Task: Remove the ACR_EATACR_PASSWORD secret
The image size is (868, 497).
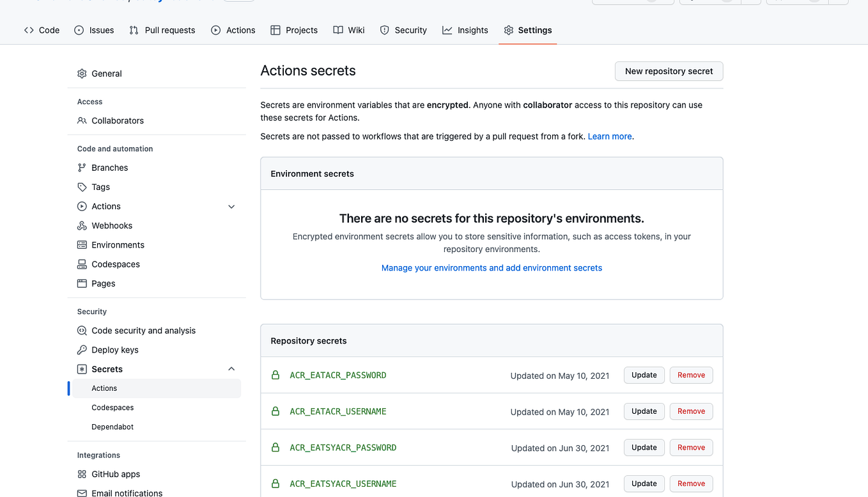Action: click(x=691, y=375)
